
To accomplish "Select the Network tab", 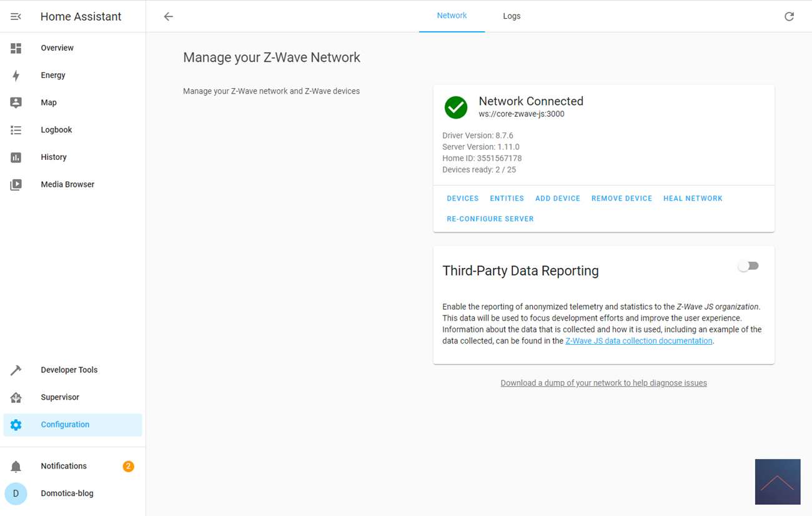I will (x=452, y=16).
